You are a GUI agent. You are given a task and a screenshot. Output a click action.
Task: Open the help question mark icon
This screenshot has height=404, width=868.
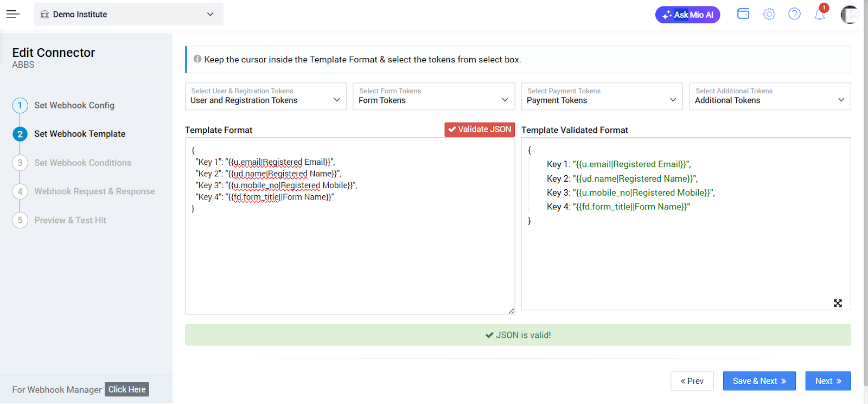(794, 14)
